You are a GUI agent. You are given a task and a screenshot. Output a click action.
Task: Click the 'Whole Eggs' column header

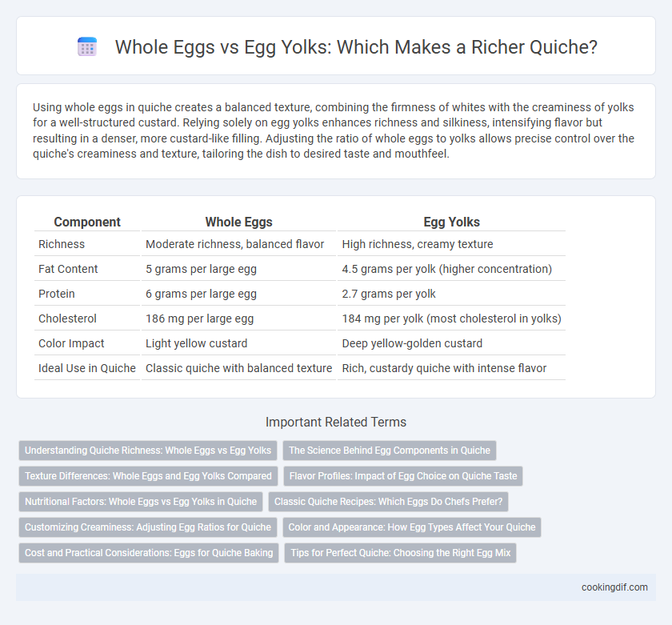tap(238, 222)
